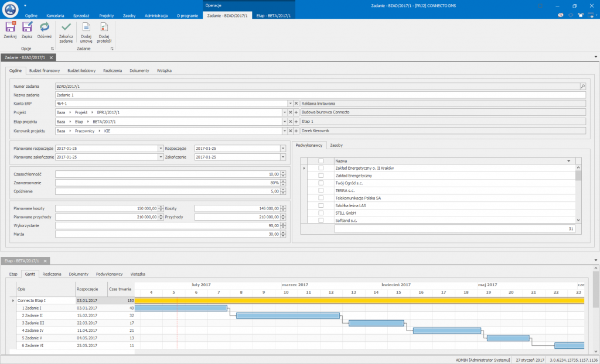Screen dimensions: 600x364
Task: Open the Planowane zakończenie date dropdown
Action: pyautogui.click(x=161, y=157)
